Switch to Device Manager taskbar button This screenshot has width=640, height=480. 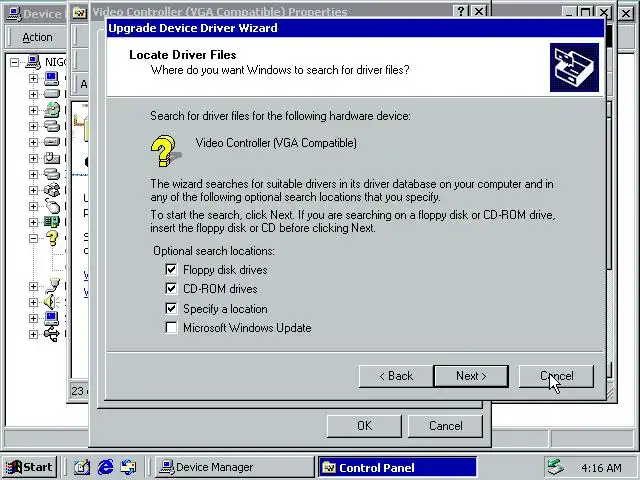point(235,467)
